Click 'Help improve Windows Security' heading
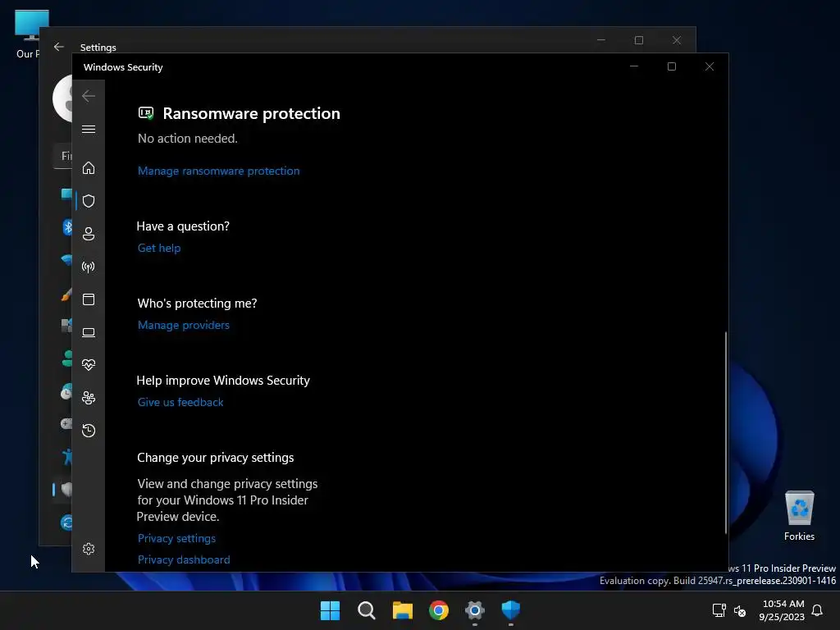The width and height of the screenshot is (840, 630). tap(223, 381)
